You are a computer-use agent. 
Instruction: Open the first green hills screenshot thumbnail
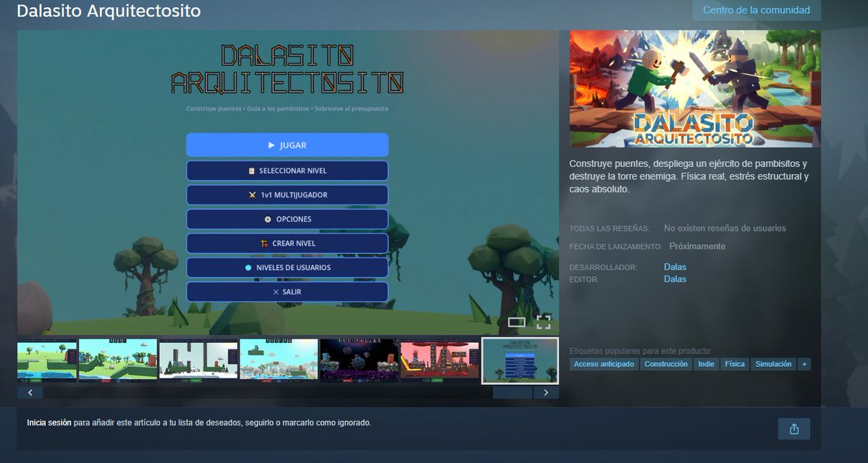pos(47,361)
